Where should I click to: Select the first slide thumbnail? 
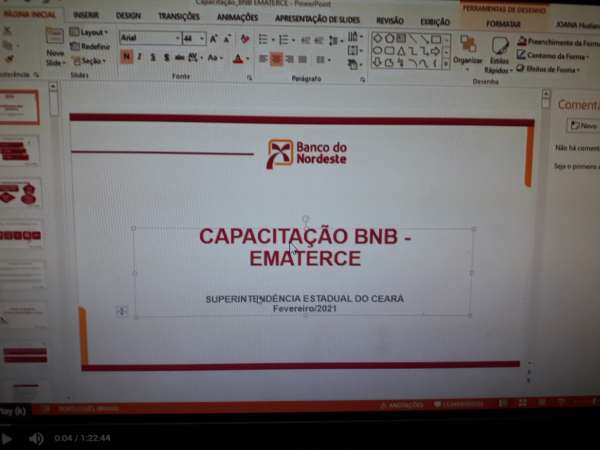(19, 108)
